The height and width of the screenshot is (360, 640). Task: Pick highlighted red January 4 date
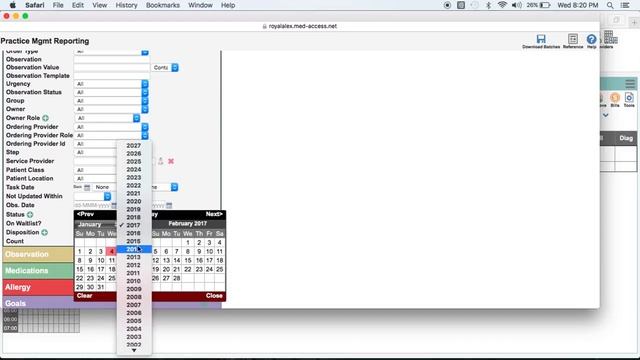coord(111,251)
